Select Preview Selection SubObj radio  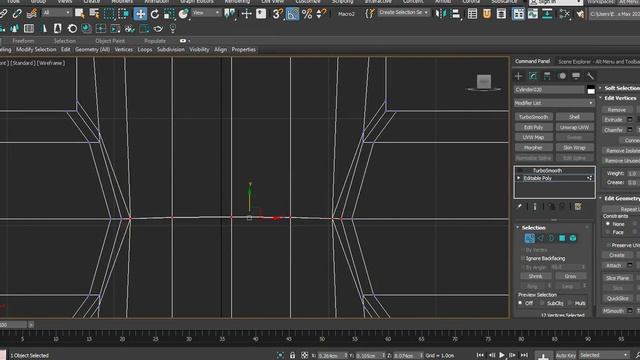542,303
